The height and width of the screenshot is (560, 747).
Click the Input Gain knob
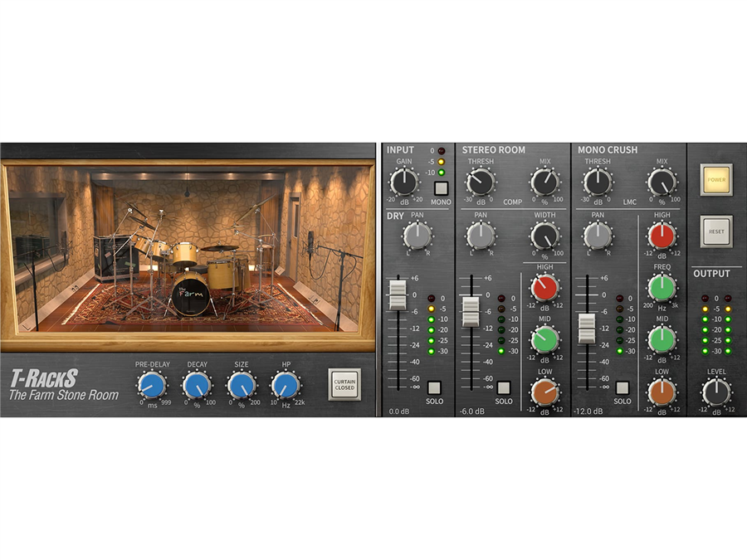tap(403, 181)
